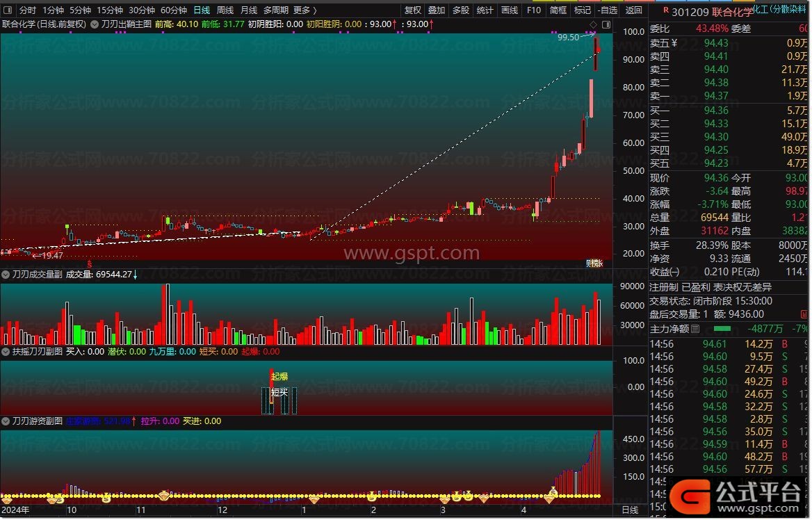Viewport: 812px width, 520px height.
Task: Click the 日线 label at bottom right of the chart
Action: coord(630,510)
